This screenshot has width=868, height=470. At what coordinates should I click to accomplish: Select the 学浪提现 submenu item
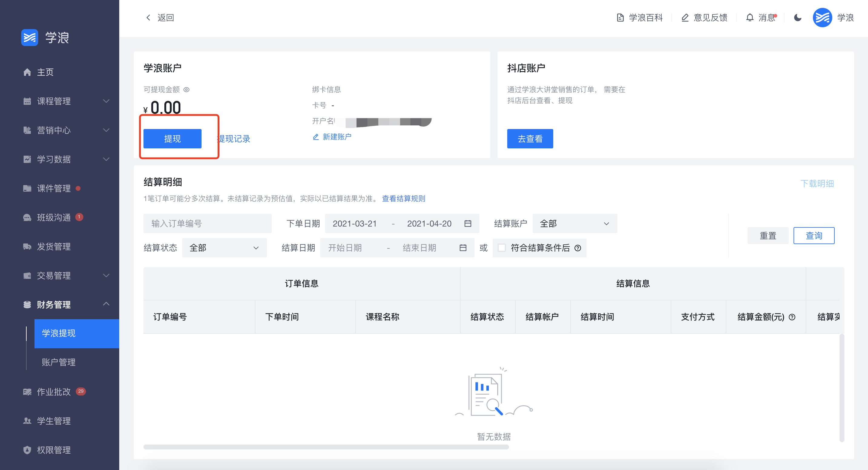tap(77, 333)
